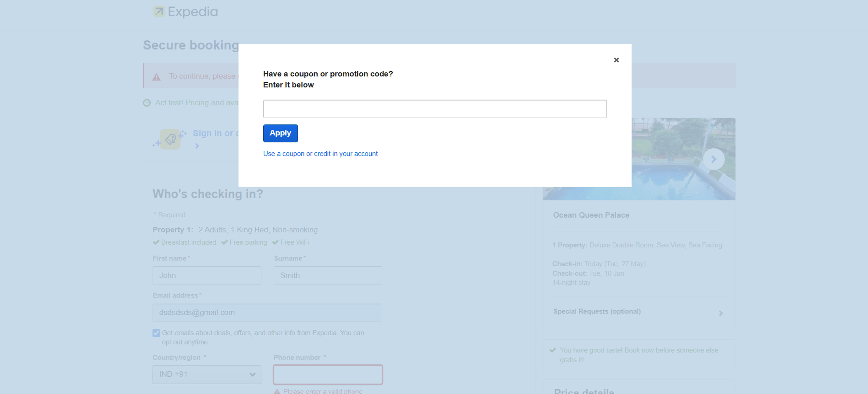Viewport: 868px width, 394px height.
Task: Advance the hotel photo with the next arrow
Action: click(714, 159)
